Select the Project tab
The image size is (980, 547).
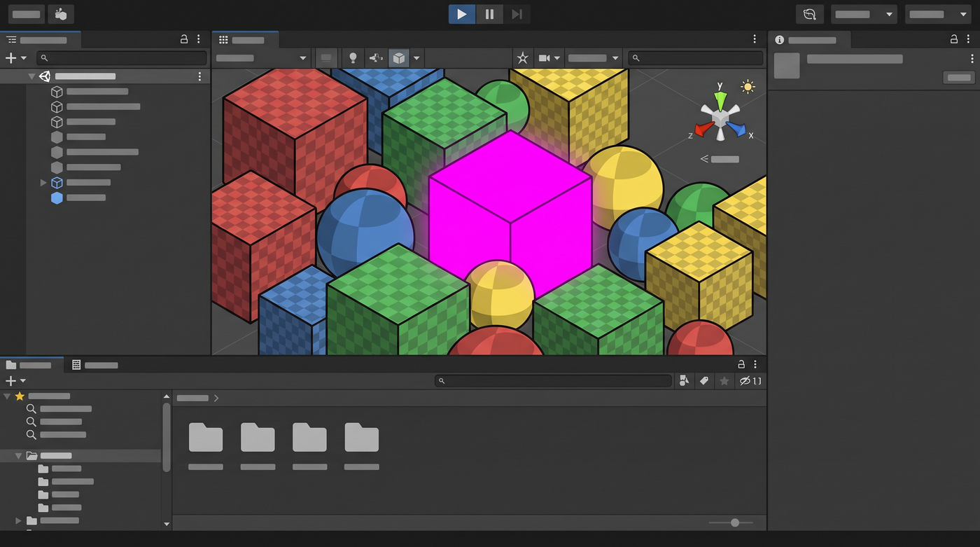coord(31,365)
